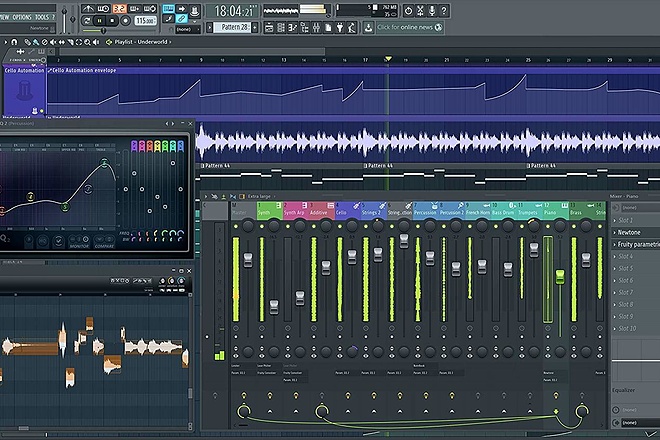
Task: Open the plugin picker flashlight icon
Action: click(340, 27)
